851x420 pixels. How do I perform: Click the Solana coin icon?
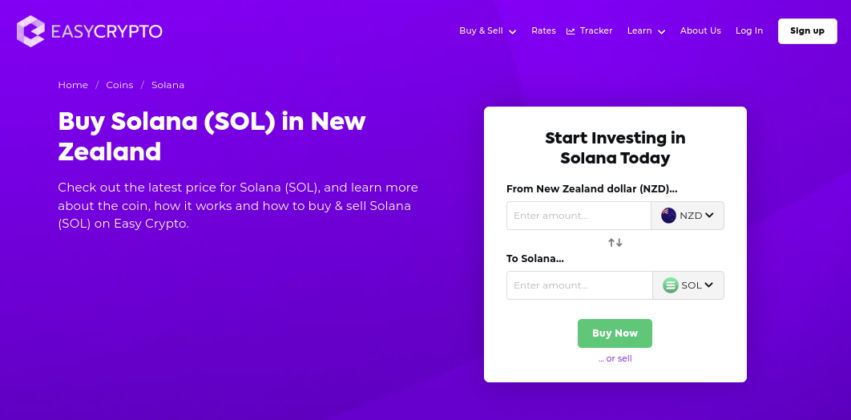tap(670, 285)
